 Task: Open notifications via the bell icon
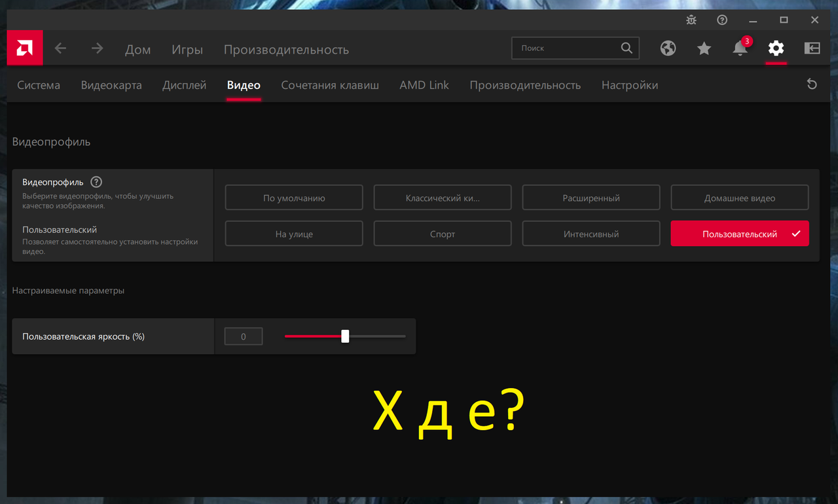click(x=739, y=48)
